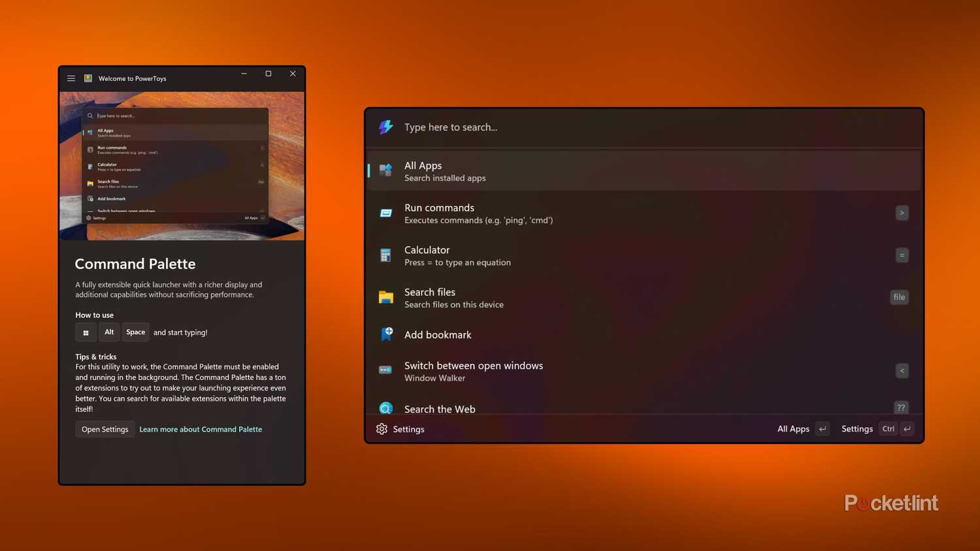The height and width of the screenshot is (551, 980).
Task: Click the 'Window Walker' subtitle text
Action: click(x=434, y=378)
